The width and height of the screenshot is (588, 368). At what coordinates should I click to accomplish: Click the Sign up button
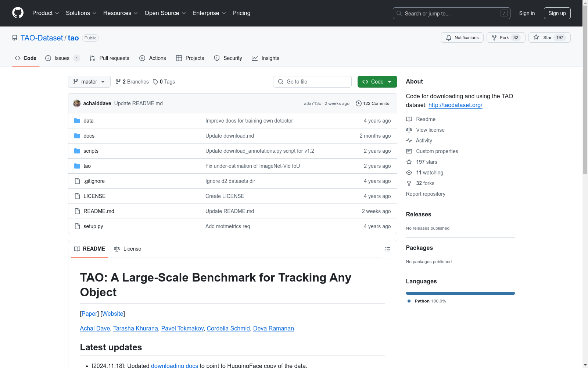click(x=557, y=13)
